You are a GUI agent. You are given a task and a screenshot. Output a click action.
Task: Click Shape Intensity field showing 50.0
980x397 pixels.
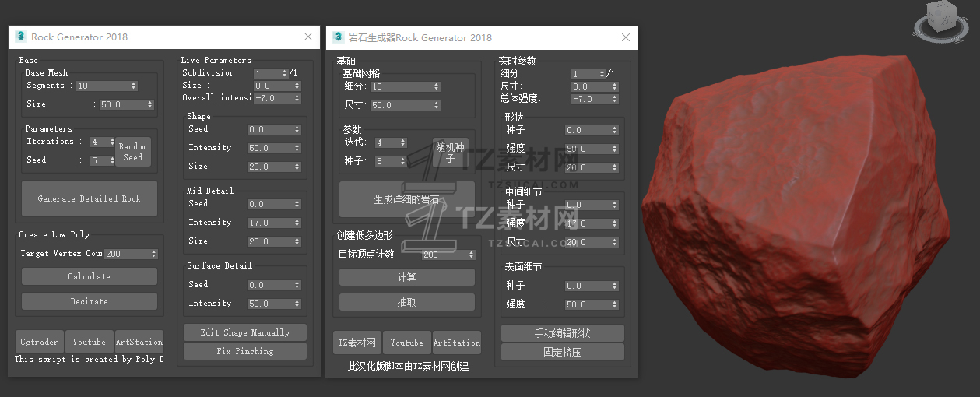click(270, 148)
